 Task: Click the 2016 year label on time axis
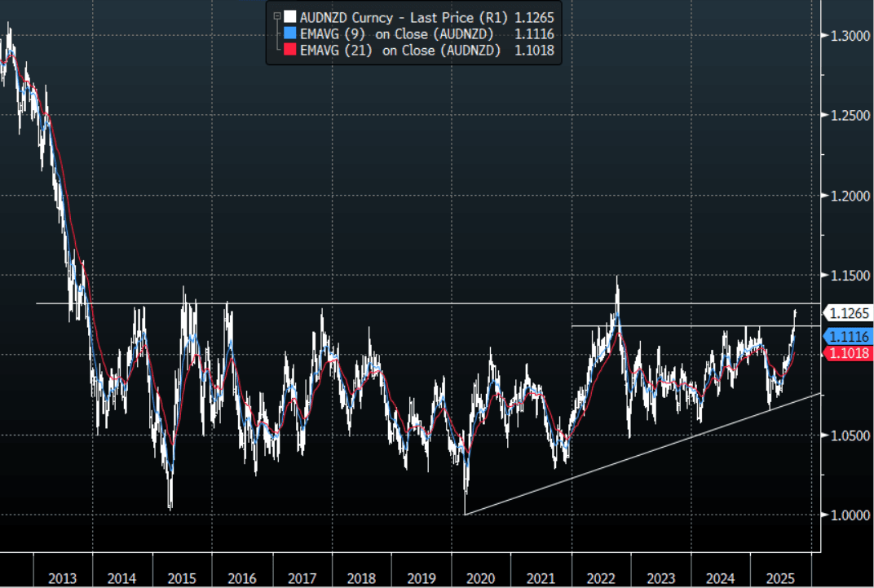(x=241, y=578)
